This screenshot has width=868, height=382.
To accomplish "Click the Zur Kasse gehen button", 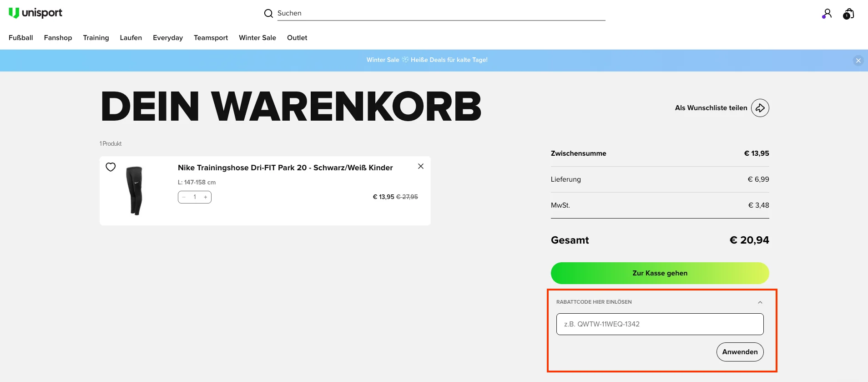I will pyautogui.click(x=660, y=273).
